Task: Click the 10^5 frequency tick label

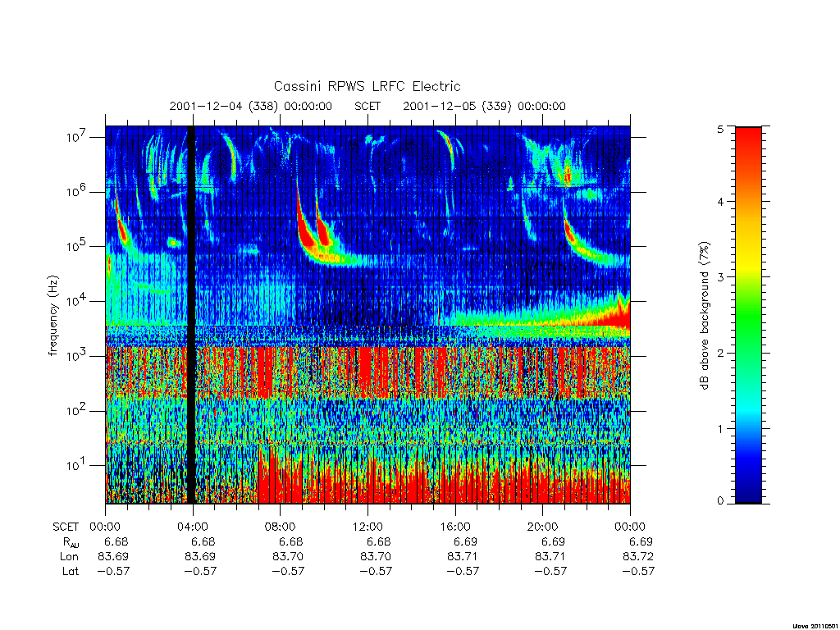Action: 76,246
